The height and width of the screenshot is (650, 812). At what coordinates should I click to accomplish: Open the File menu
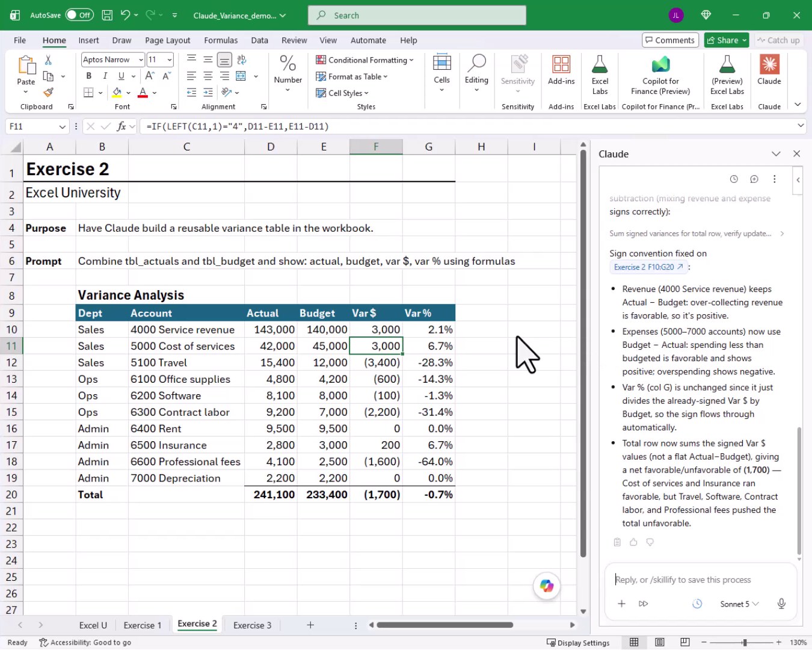pyautogui.click(x=20, y=40)
